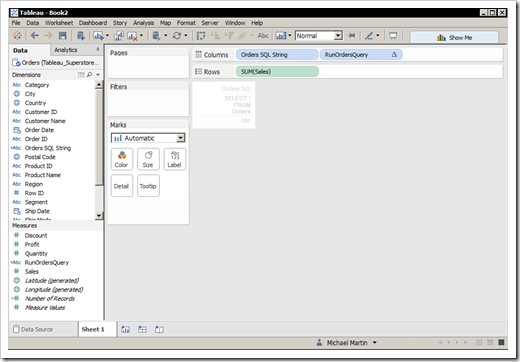Image resolution: width=520 pixels, height=362 pixels.
Task: Click the Presentation mode toolbar icon
Action: 393,36
